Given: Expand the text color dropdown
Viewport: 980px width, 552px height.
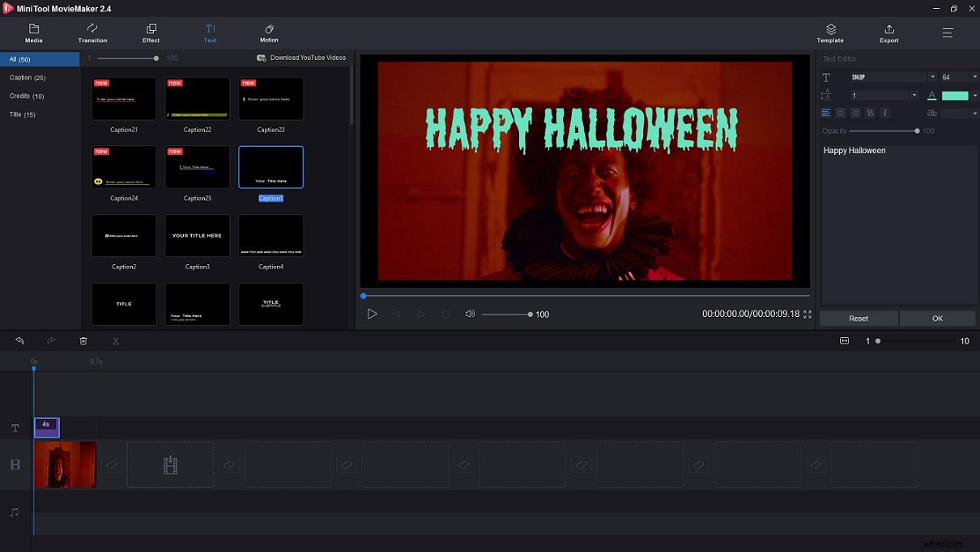Looking at the screenshot, I should [x=974, y=95].
